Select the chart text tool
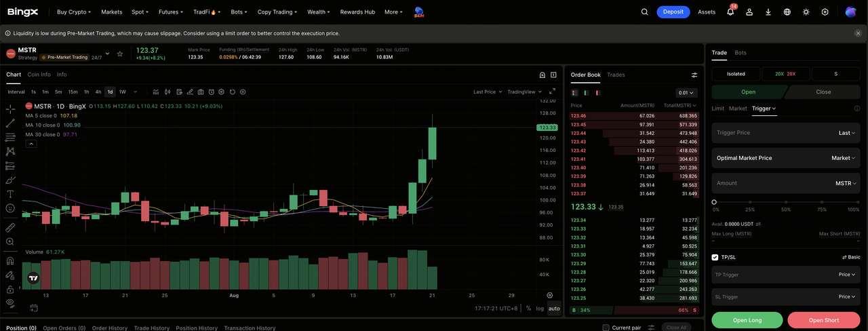 (x=10, y=194)
